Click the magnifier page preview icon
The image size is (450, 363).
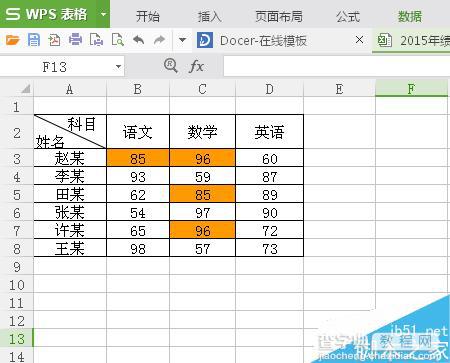(x=117, y=40)
